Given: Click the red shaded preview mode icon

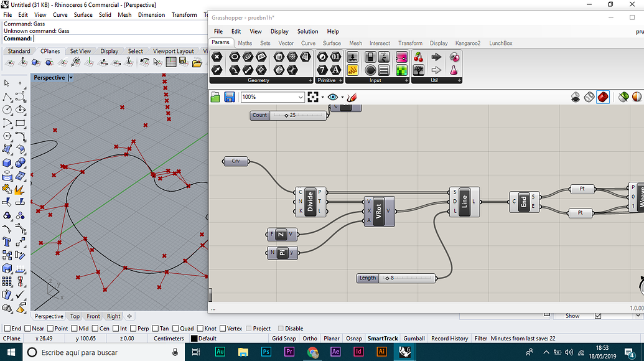Looking at the screenshot, I should tap(602, 97).
